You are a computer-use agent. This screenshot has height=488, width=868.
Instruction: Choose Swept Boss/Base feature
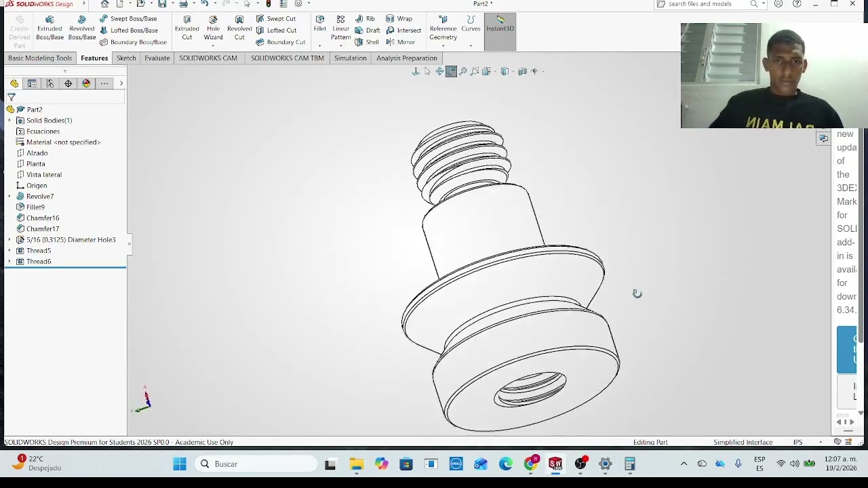pyautogui.click(x=128, y=19)
